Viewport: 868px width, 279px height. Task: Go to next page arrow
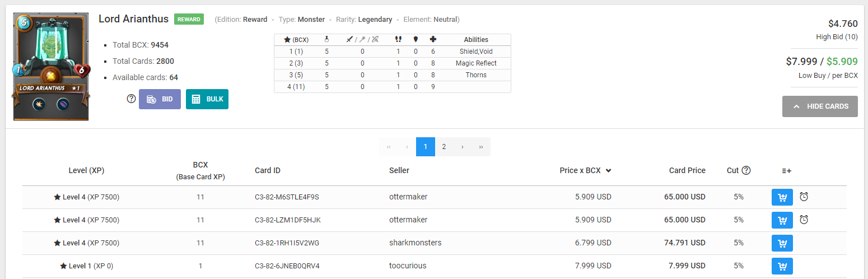tap(462, 147)
